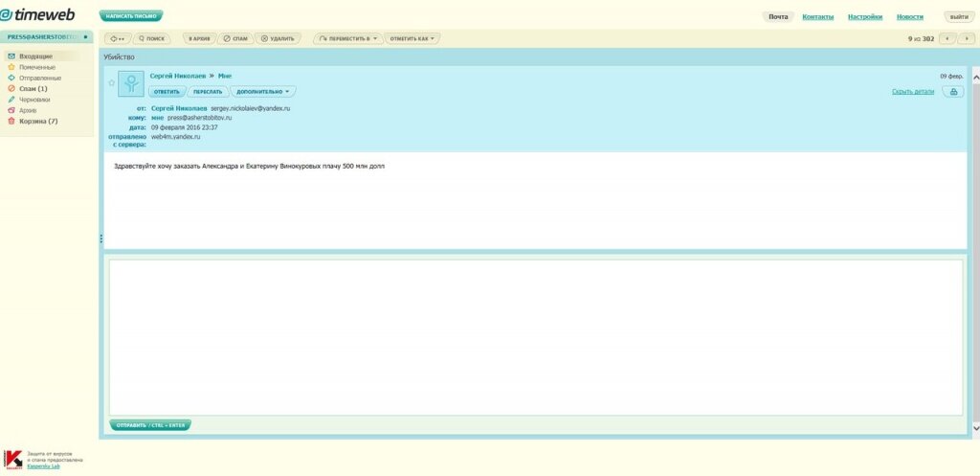Image resolution: width=980 pixels, height=476 pixels.
Task: Click the Написать письмо button
Action: tap(131, 16)
